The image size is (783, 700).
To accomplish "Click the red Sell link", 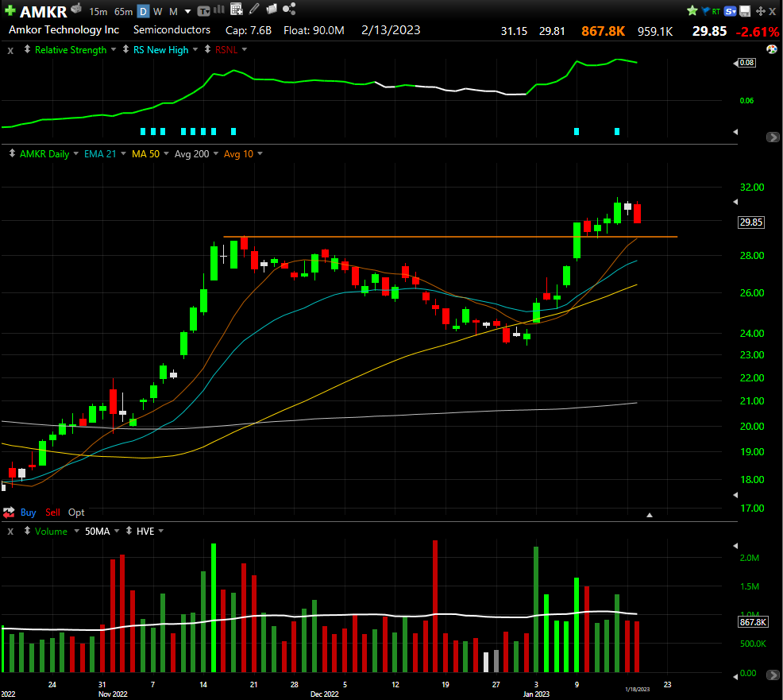I will (52, 512).
